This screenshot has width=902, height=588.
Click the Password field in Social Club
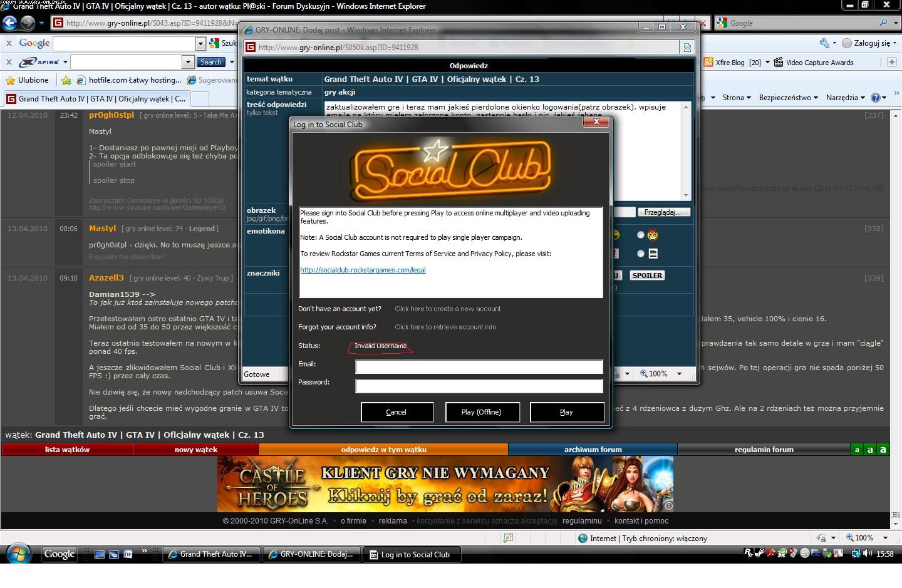[x=479, y=386]
